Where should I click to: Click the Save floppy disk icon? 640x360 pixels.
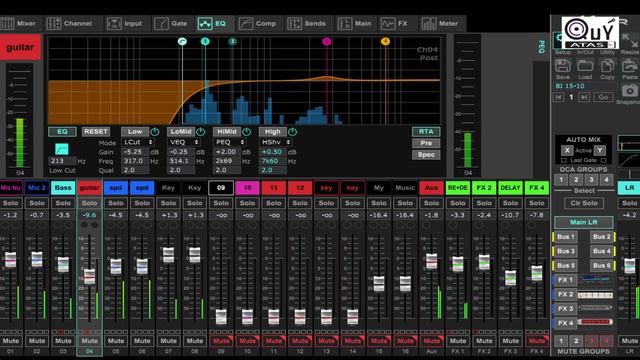[x=562, y=66]
